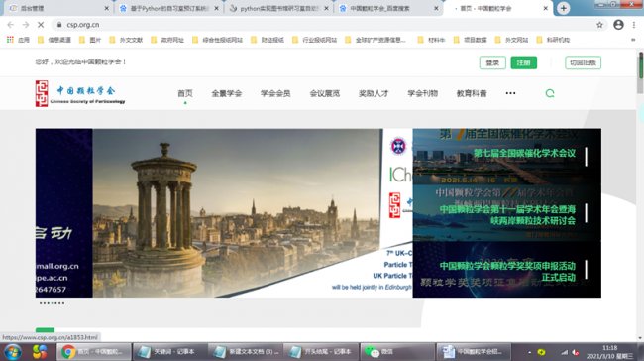644x361 pixels.
Task: Click the csp.org.cn address bar
Action: click(324, 25)
